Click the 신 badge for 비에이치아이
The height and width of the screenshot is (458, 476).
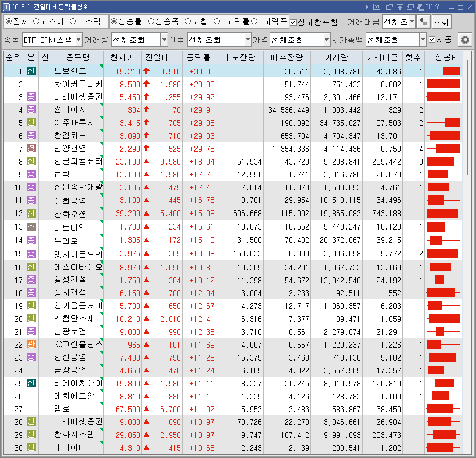(x=31, y=383)
